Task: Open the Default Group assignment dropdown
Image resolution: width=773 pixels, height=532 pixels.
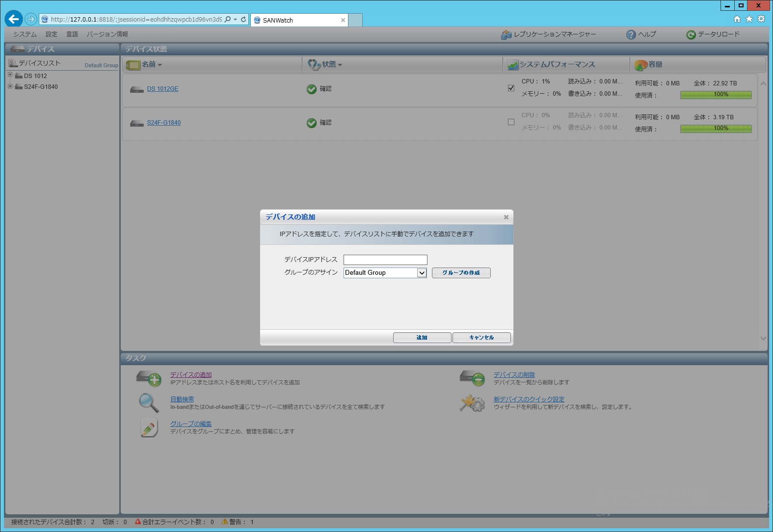Action: [421, 273]
